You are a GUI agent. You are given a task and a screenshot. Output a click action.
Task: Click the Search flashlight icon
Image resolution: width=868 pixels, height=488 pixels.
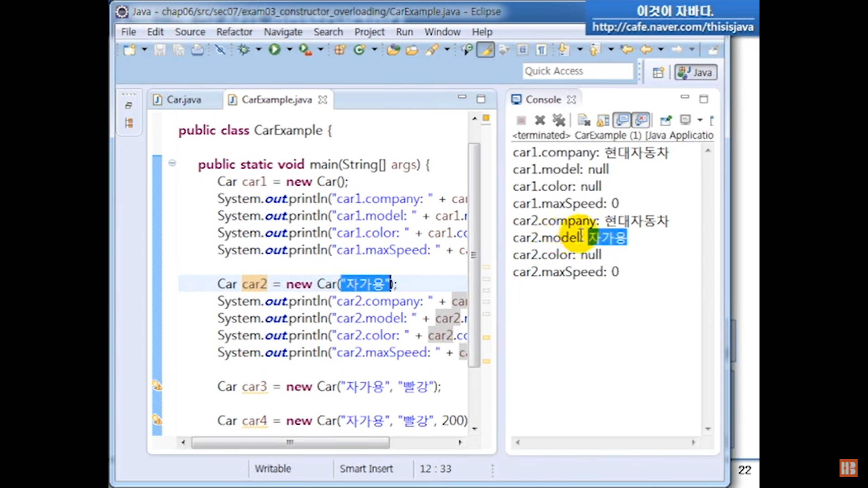[x=432, y=50]
